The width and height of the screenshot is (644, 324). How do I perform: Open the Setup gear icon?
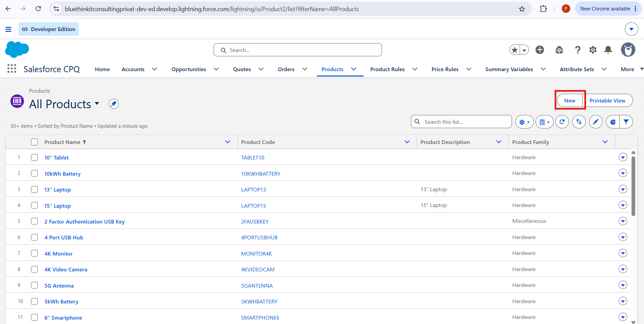[593, 50]
